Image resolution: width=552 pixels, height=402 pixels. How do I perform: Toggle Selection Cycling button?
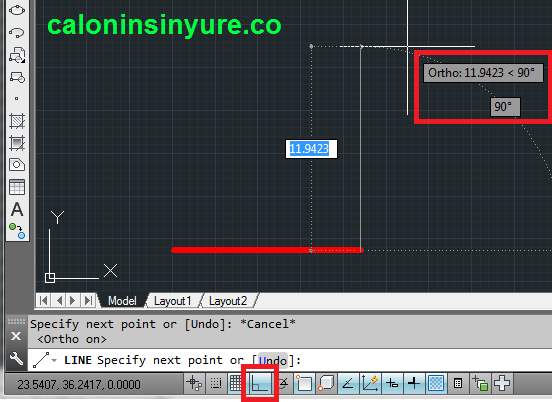[x=480, y=383]
